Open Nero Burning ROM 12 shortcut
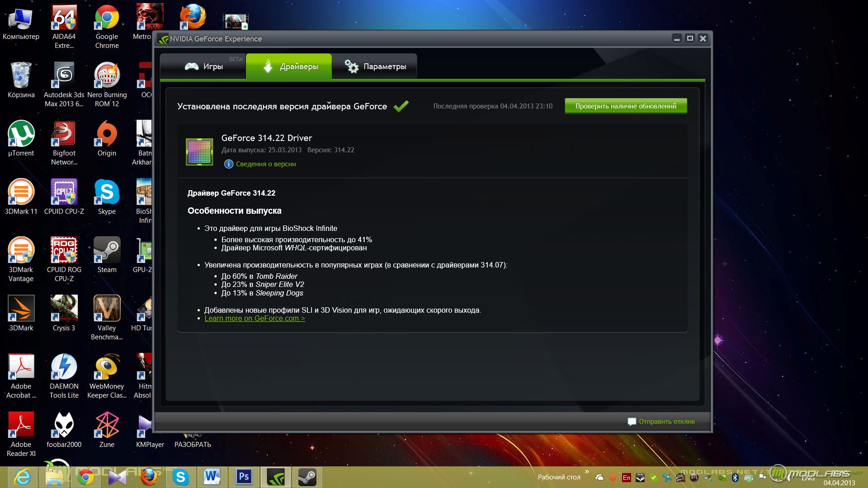This screenshot has width=868, height=488. tap(107, 84)
